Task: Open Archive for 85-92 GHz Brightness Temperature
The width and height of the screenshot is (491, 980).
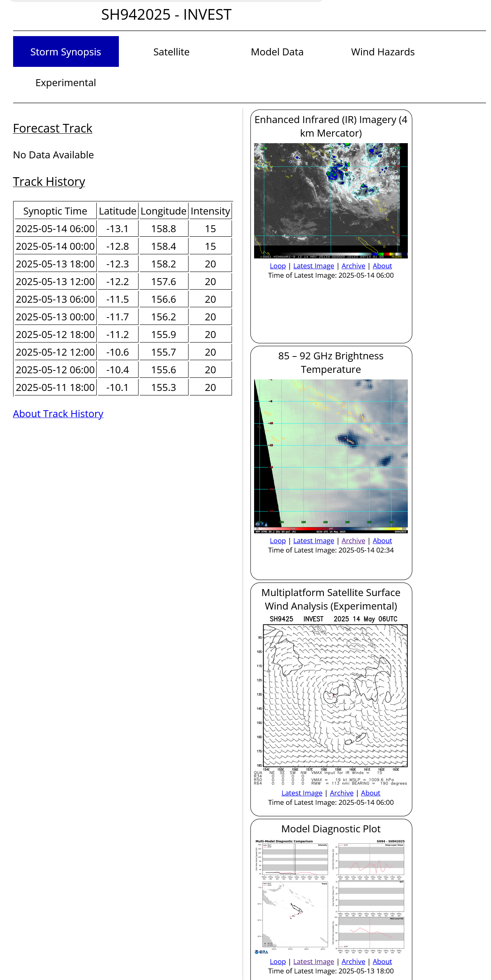Action: tap(353, 541)
